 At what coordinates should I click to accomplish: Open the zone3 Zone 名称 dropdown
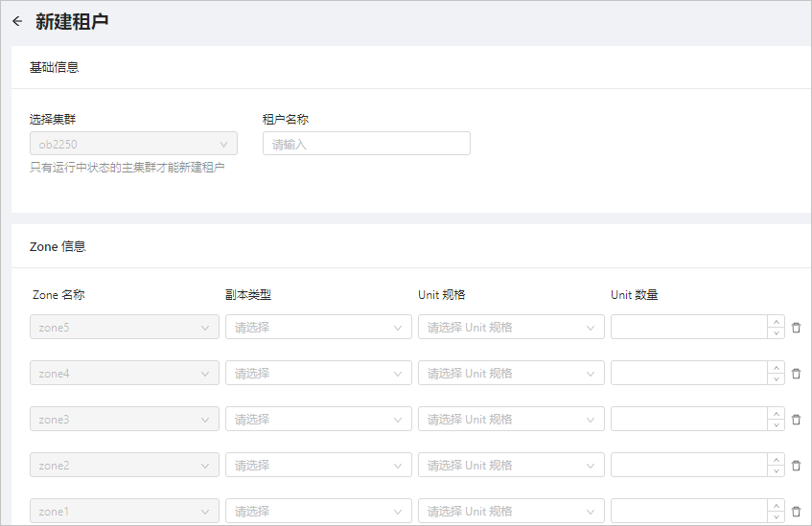(125, 419)
